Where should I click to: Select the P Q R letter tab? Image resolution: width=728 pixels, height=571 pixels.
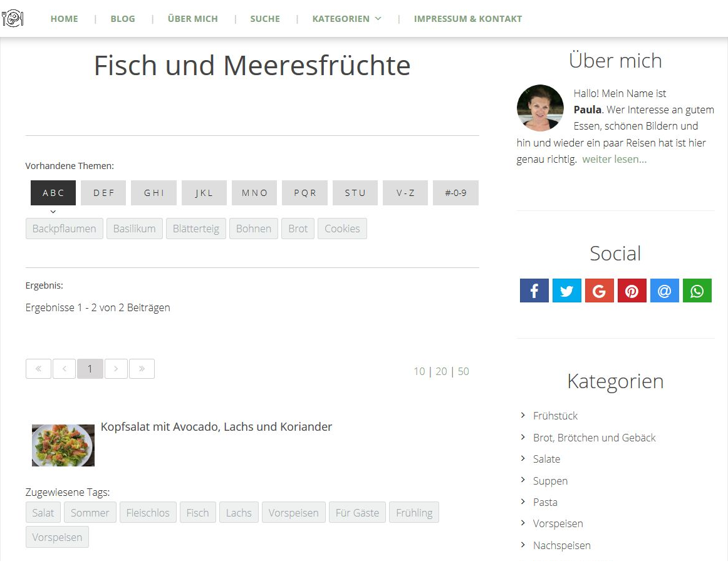[304, 193]
